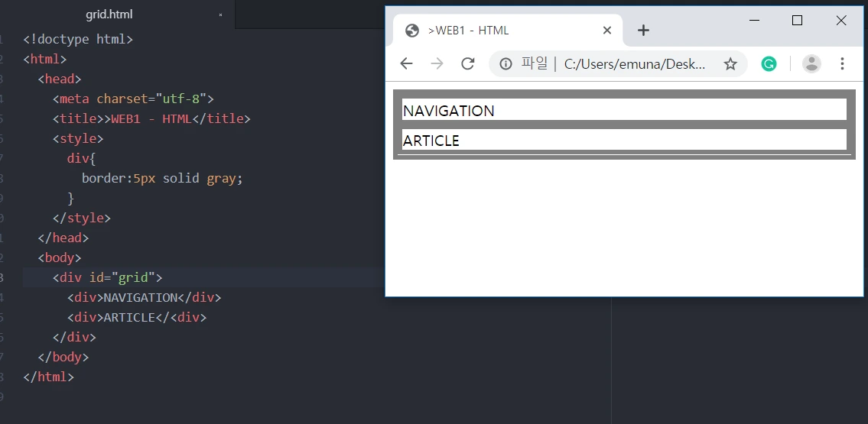Screen dimensions: 868x424
Task: Open the Chrome three-dot menu
Action: [842, 63]
